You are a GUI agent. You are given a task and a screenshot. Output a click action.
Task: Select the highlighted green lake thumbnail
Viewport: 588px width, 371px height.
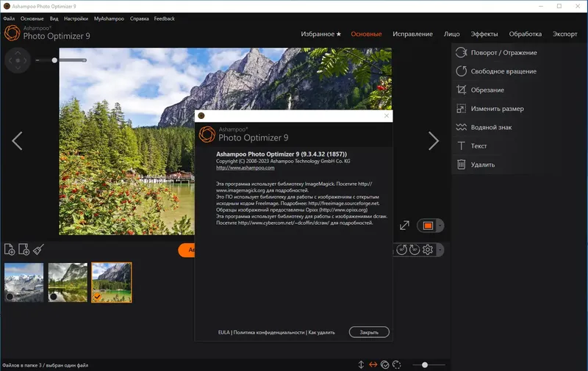coord(112,283)
